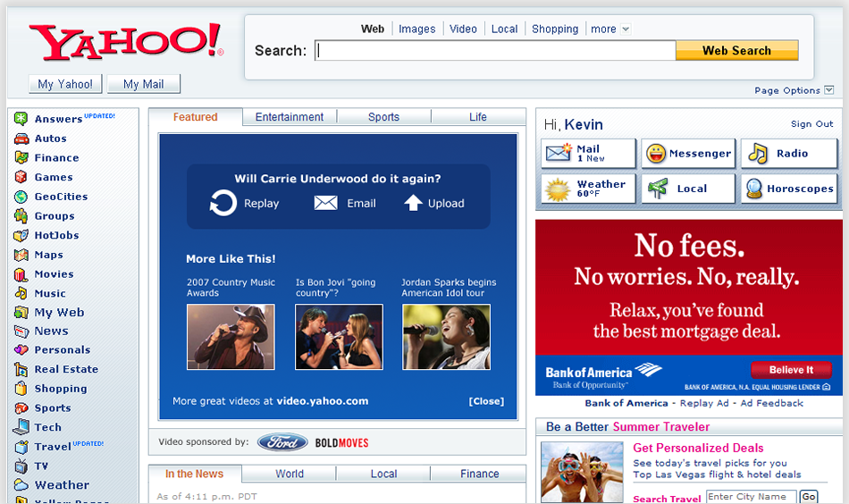Click the Music note icon in sidebar
The width and height of the screenshot is (849, 504).
click(x=21, y=293)
